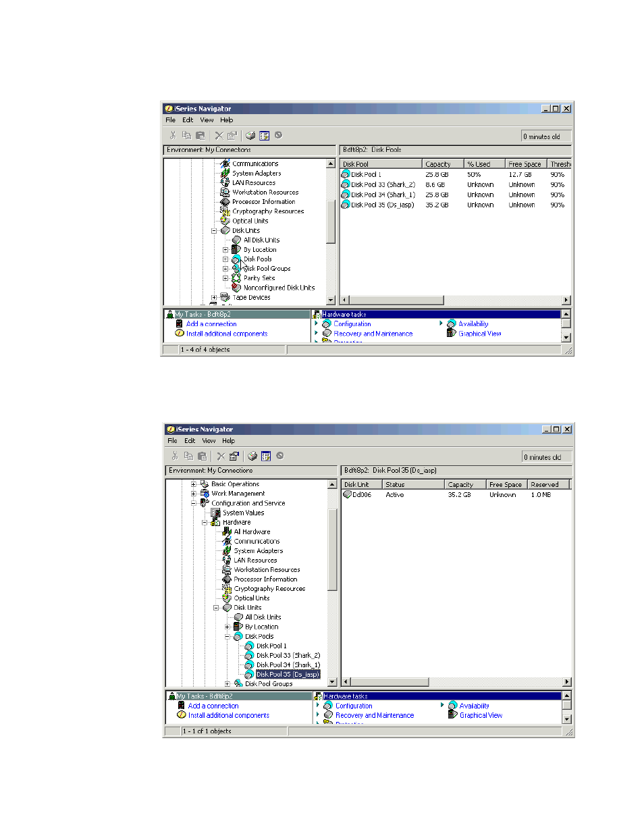Click the Paste icon in the Disk Pools window toolbar
Image resolution: width=644 pixels, height=834 pixels.
tap(200, 135)
